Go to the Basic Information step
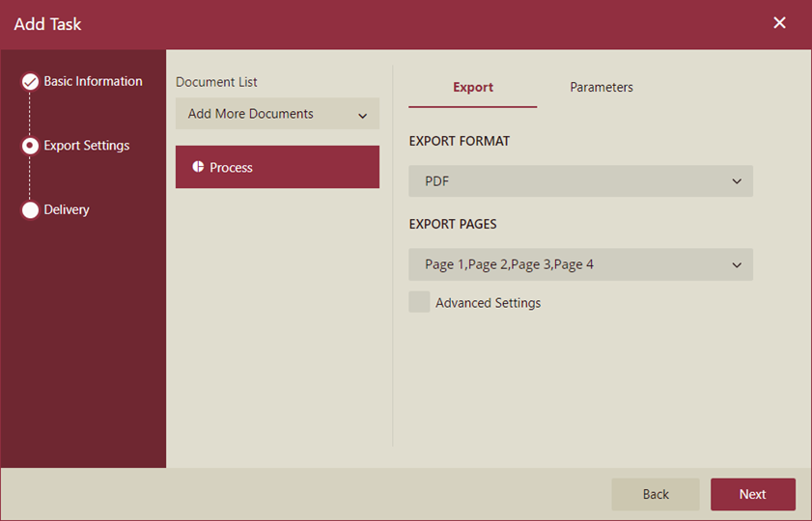The width and height of the screenshot is (812, 521). coord(94,81)
